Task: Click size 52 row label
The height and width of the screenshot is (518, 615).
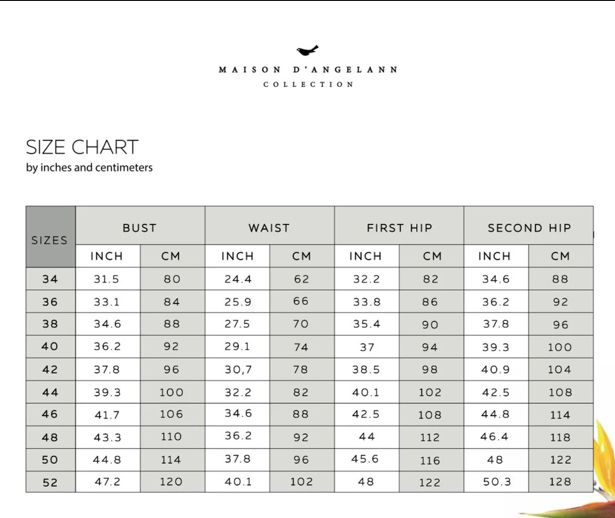Action: click(50, 482)
